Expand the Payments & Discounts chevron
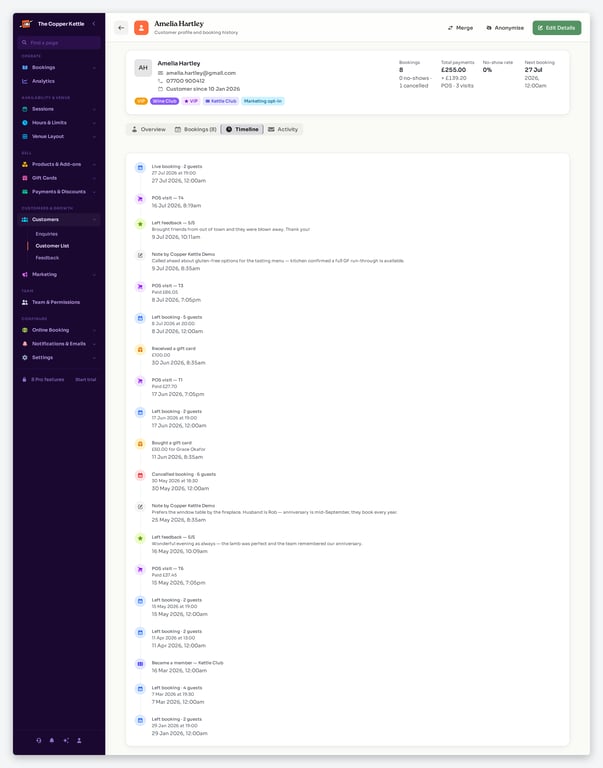The width and height of the screenshot is (603, 768). point(94,192)
